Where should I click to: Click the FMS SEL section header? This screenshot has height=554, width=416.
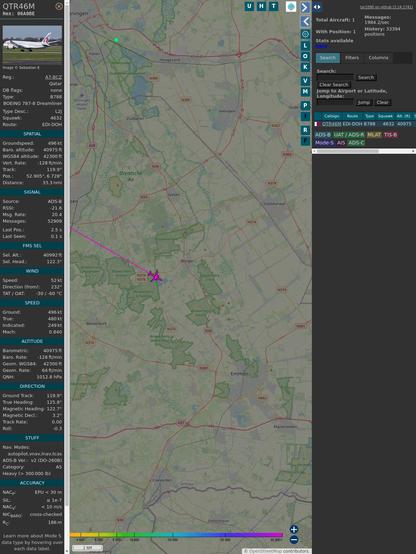(x=32, y=246)
